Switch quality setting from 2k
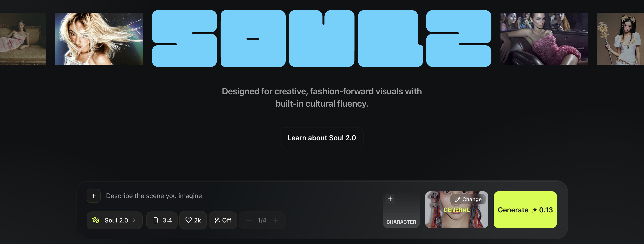The width and height of the screenshot is (644, 244). [193, 220]
